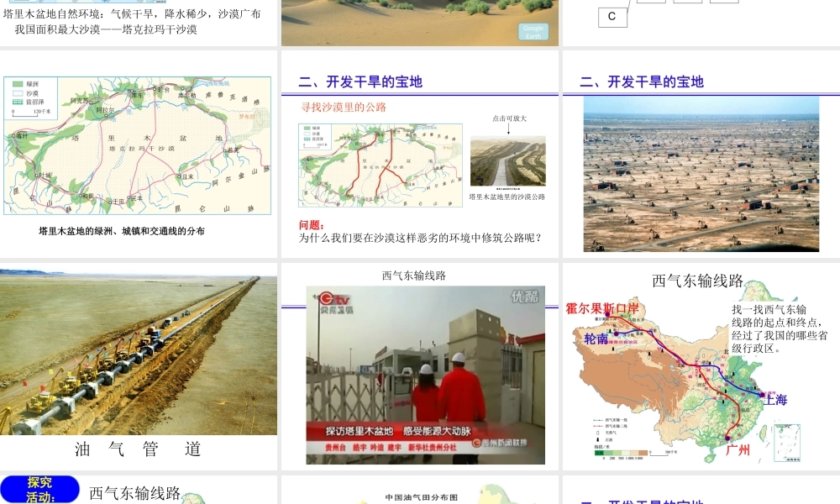The image size is (840, 504).
Task: Click the red '广州' label on map
Action: point(738,450)
